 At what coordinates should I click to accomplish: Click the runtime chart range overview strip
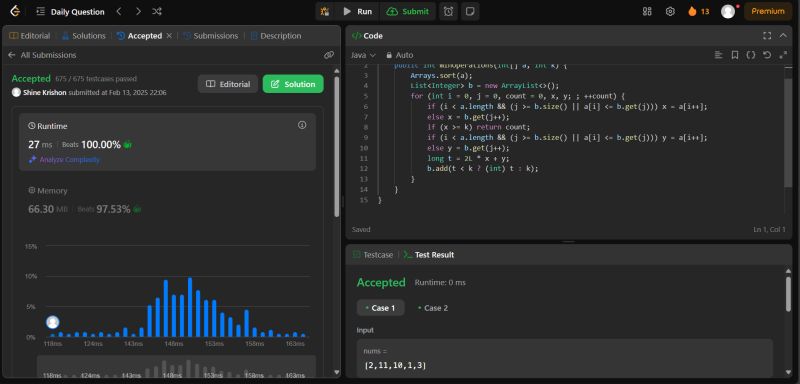coord(176,367)
